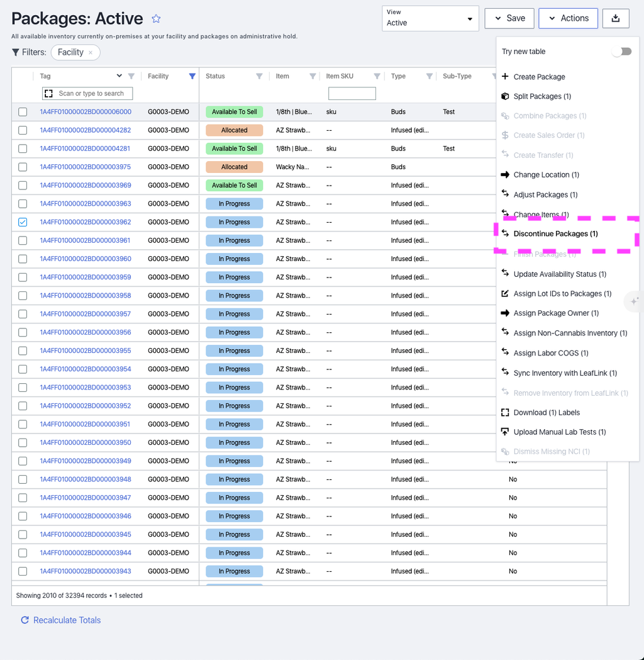This screenshot has width=644, height=660.
Task: Click Recalculate Totals link
Action: pyautogui.click(x=67, y=620)
